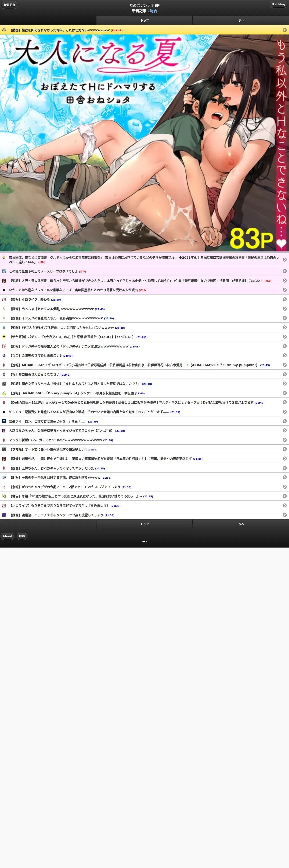Click the favicon beside the 市民団体 article

tap(4, 257)
